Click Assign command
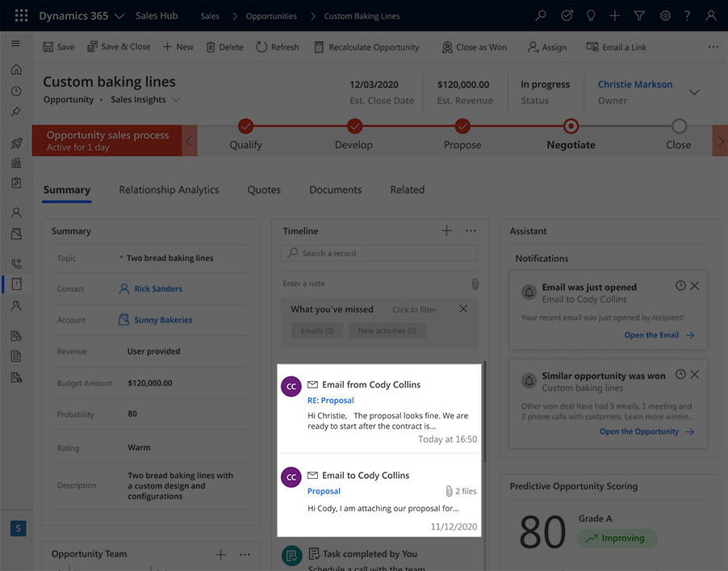728x571 pixels. (x=547, y=47)
